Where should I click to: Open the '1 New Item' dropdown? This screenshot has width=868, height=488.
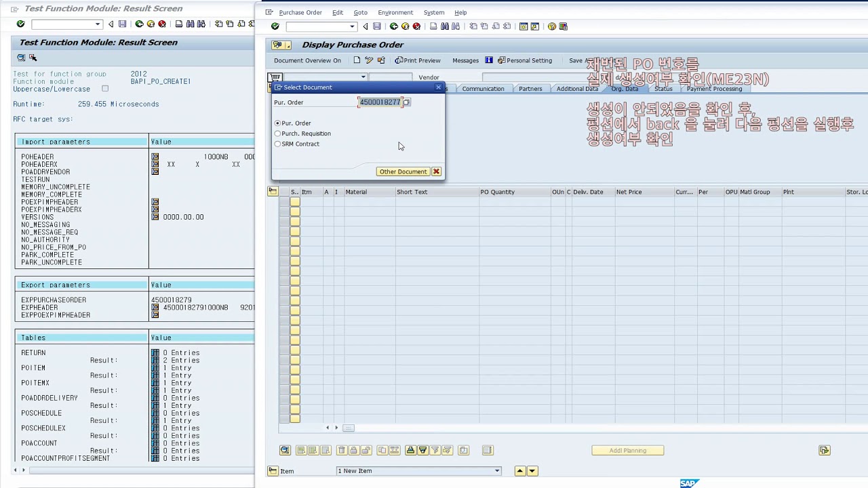pyautogui.click(x=496, y=471)
